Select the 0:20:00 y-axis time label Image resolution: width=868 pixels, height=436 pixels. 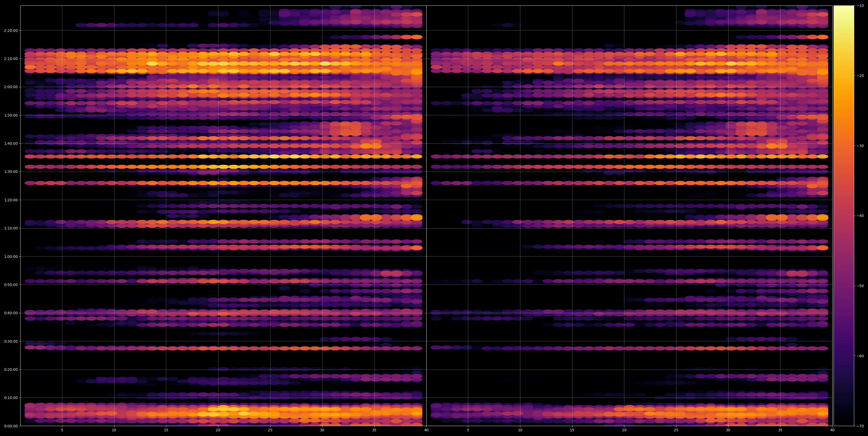11,370
